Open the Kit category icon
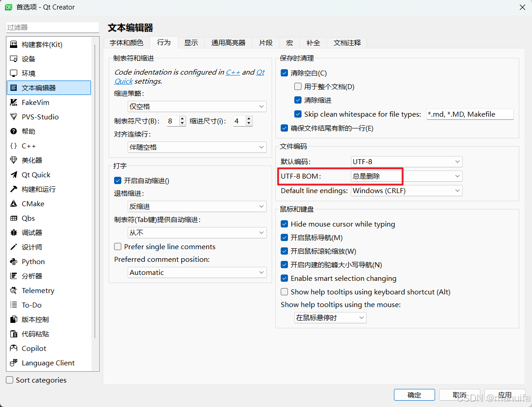Viewport: 532px width, 407px height. pos(14,44)
